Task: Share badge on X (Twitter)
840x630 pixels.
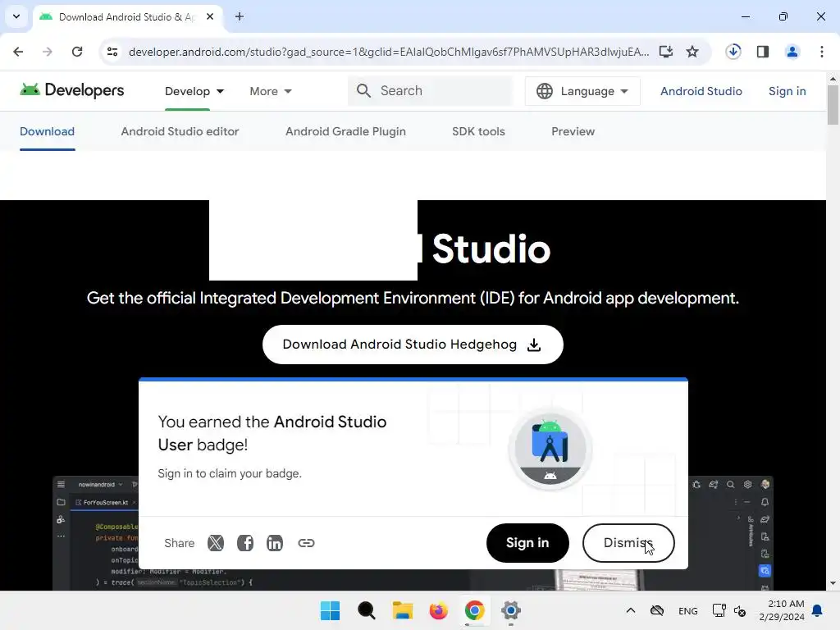Action: coord(216,543)
